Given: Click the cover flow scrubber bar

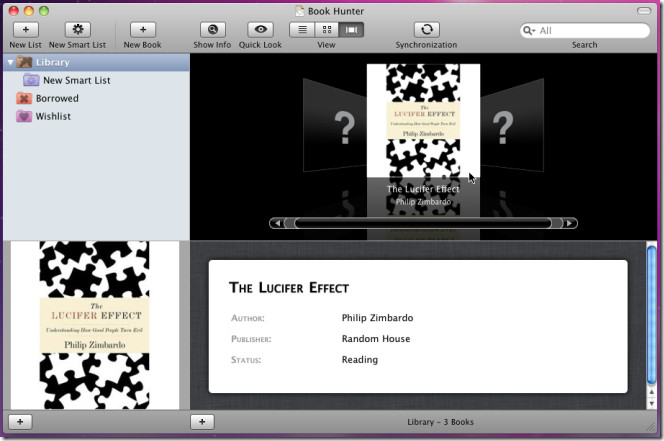Looking at the screenshot, I should pos(423,223).
